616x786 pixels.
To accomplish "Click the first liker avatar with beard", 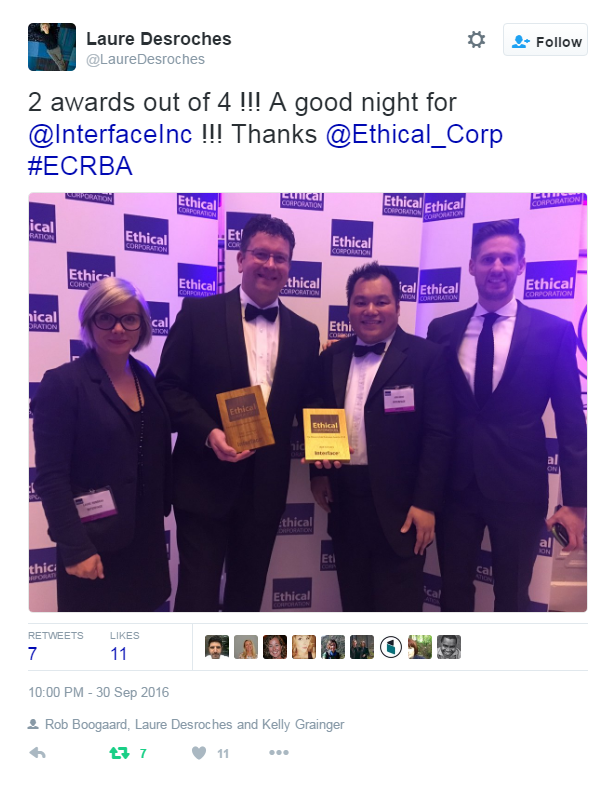I will coord(217,647).
